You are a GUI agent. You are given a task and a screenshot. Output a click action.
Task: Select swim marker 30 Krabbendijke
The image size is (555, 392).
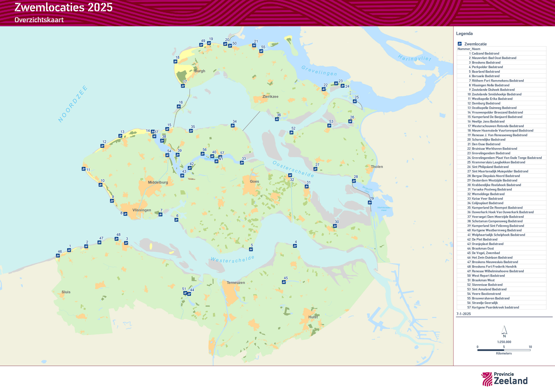coord(335,226)
